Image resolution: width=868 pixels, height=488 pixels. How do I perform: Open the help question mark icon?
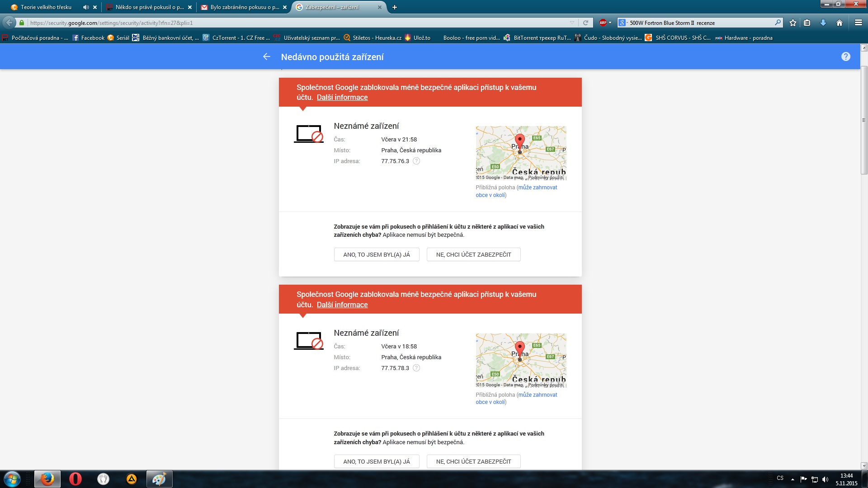point(845,56)
